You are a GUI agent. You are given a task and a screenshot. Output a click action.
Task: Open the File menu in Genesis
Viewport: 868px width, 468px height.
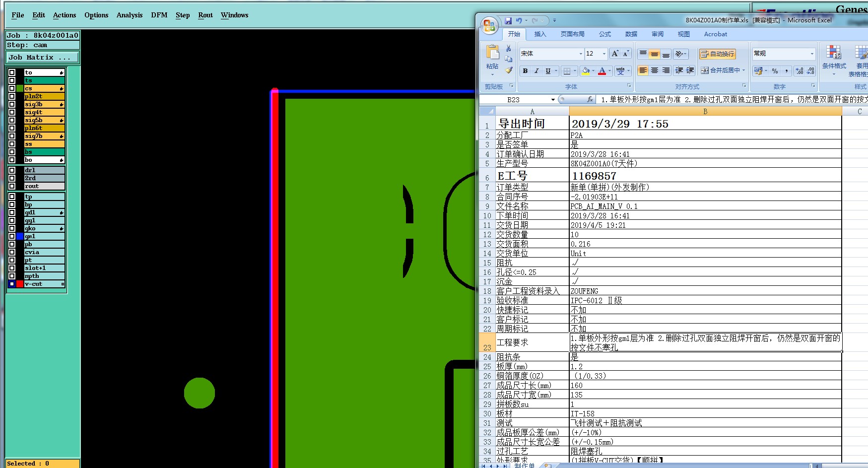tap(18, 15)
